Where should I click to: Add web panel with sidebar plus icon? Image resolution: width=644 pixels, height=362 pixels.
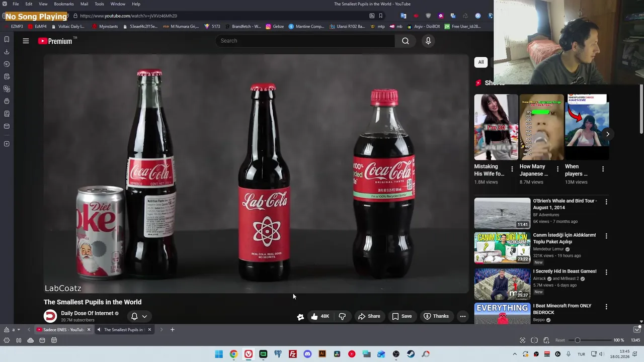7,144
